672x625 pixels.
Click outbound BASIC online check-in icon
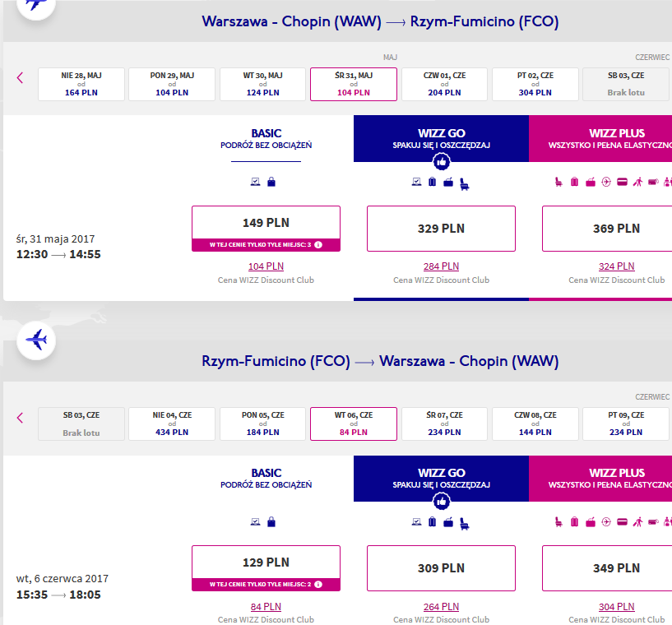coord(256,182)
